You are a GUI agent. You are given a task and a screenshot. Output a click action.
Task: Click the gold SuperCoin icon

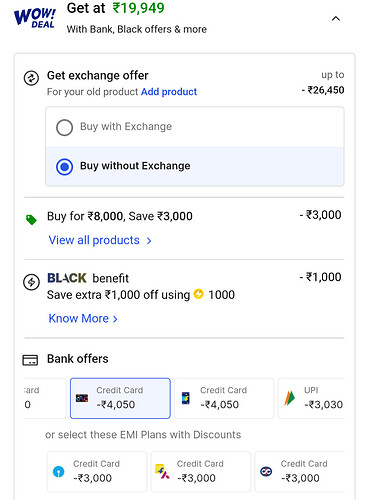click(198, 294)
